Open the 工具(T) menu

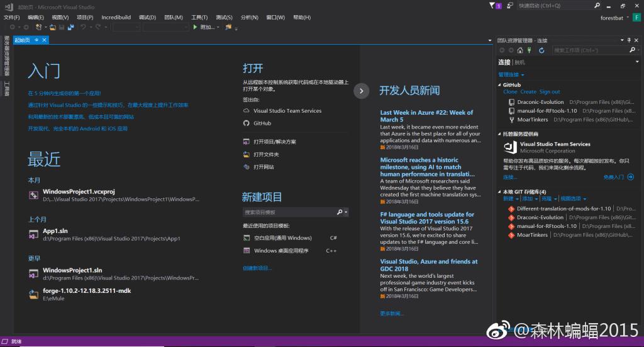[199, 17]
